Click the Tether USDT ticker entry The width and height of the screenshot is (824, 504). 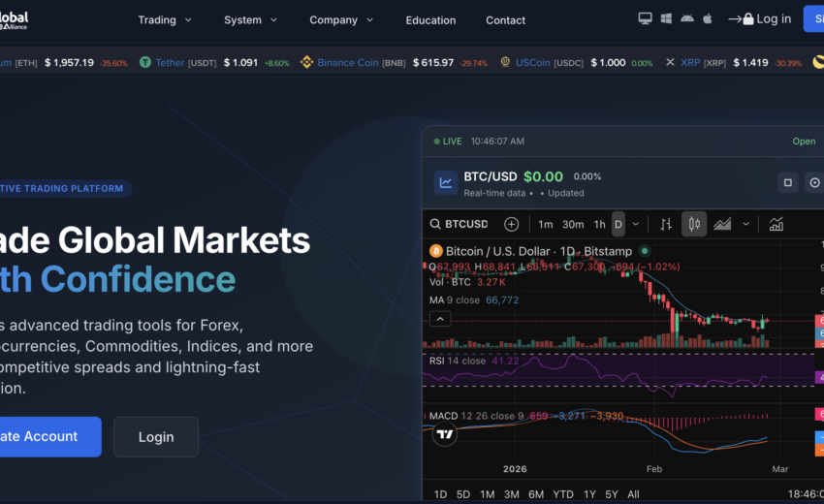pos(214,63)
